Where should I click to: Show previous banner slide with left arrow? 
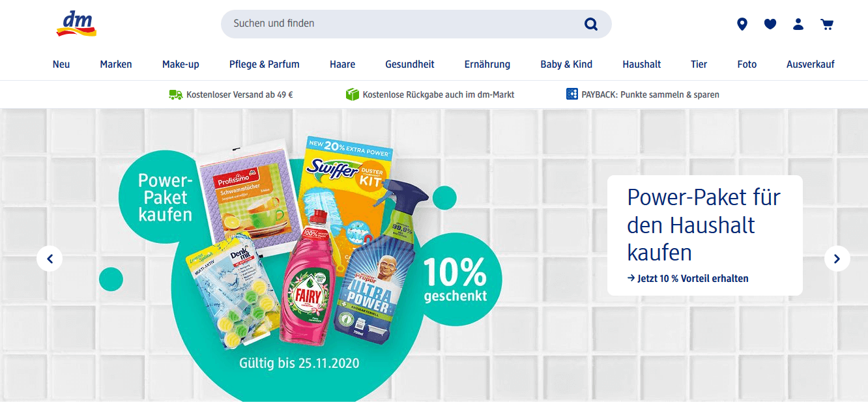click(50, 259)
